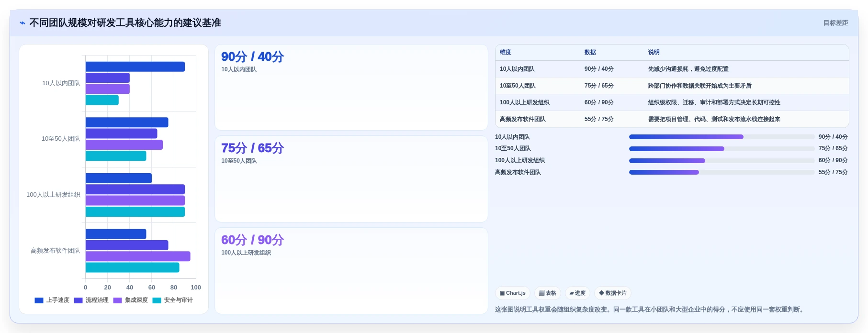Click the chart axis label 10至50人团队
Image resolution: width=868 pixels, height=333 pixels.
tap(61, 139)
